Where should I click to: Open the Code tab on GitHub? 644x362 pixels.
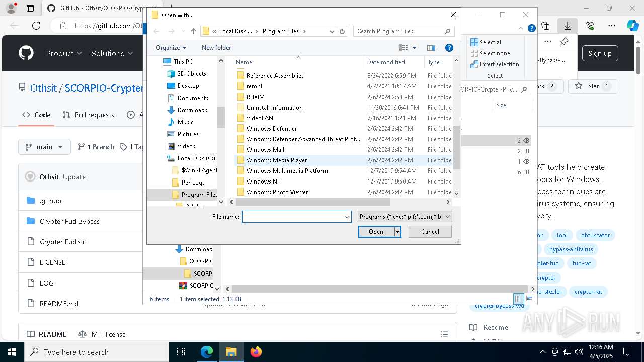point(36,115)
